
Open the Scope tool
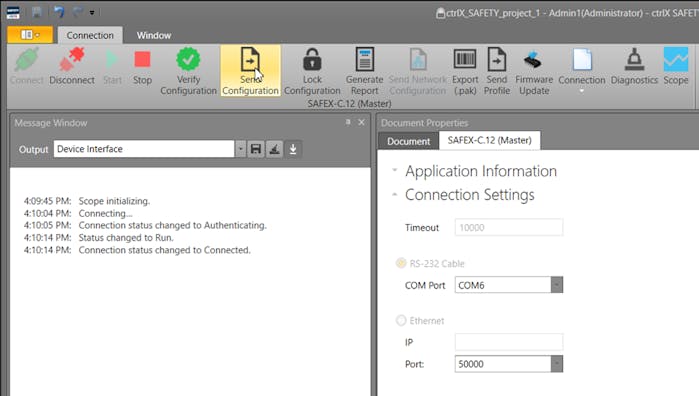pos(676,66)
